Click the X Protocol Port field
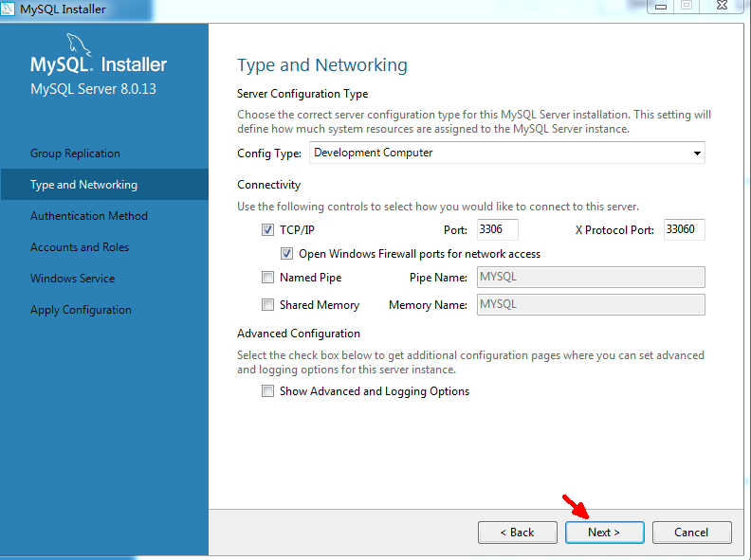 click(x=684, y=229)
